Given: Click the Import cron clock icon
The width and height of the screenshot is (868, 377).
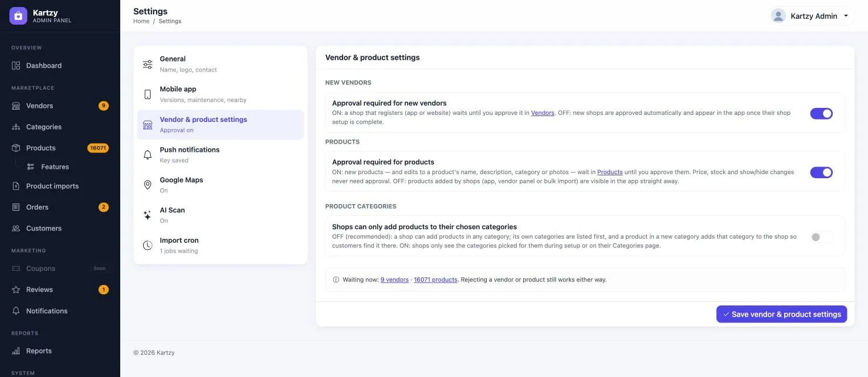Looking at the screenshot, I should pyautogui.click(x=148, y=246).
